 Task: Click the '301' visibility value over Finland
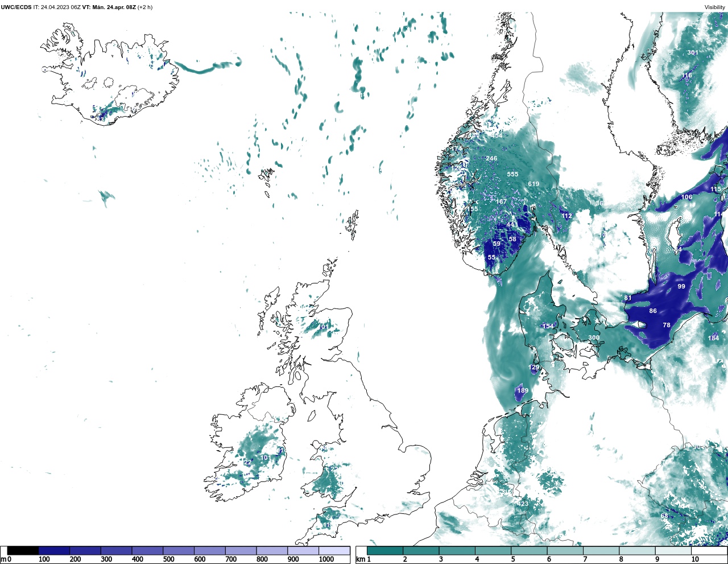[692, 53]
